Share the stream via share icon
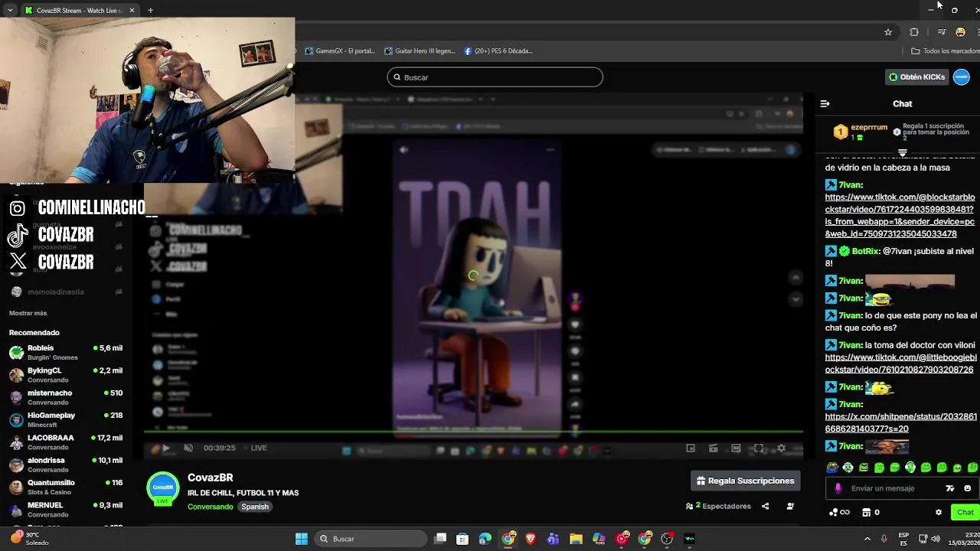The width and height of the screenshot is (980, 551). (x=765, y=506)
